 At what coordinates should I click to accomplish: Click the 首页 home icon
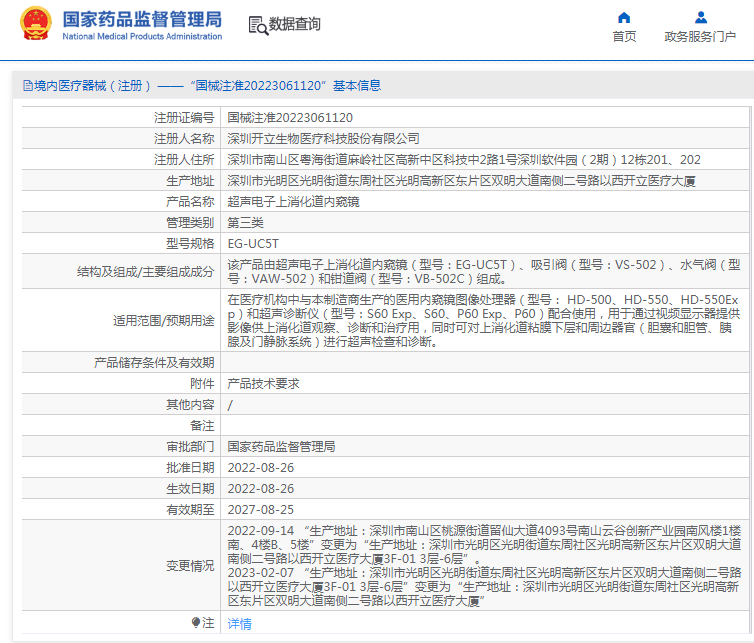click(624, 18)
